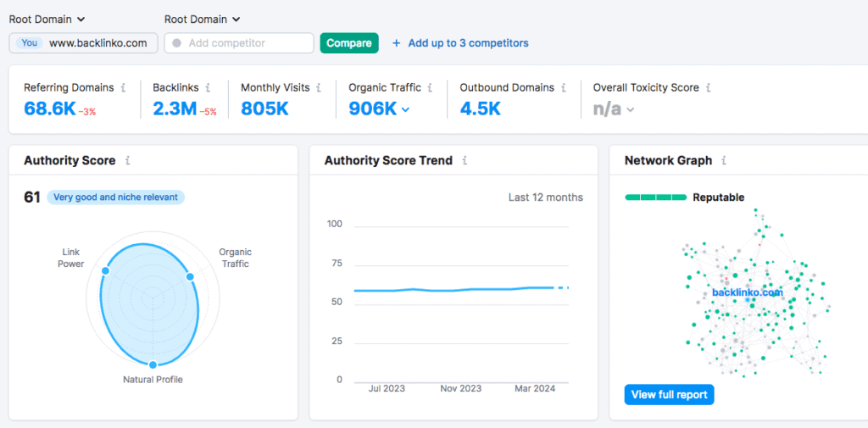Open the competitor Root Domain dropdown

tap(202, 19)
